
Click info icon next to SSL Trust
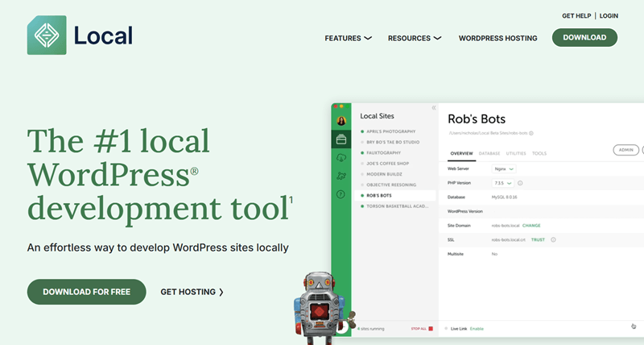pos(553,239)
